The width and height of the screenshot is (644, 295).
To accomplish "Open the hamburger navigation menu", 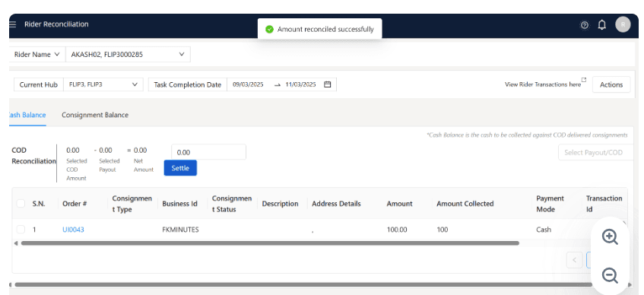I will click(13, 24).
